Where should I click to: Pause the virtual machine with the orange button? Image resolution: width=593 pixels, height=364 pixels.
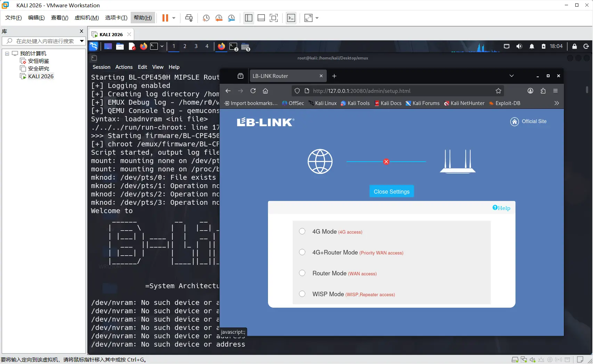(x=165, y=18)
